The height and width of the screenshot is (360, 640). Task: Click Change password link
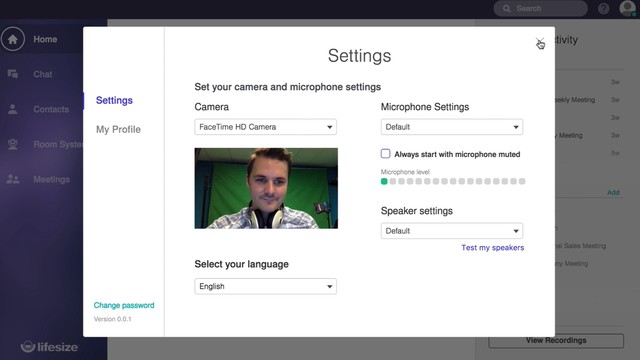coord(124,305)
